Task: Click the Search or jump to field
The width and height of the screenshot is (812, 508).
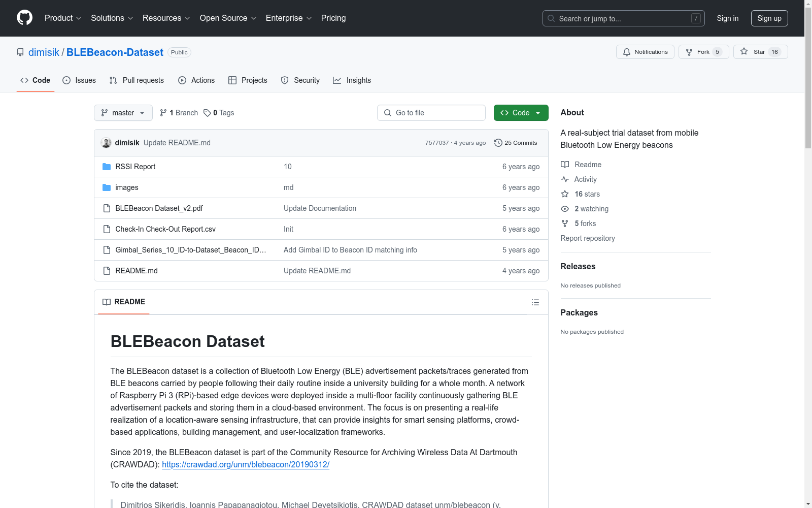Action: pos(624,18)
